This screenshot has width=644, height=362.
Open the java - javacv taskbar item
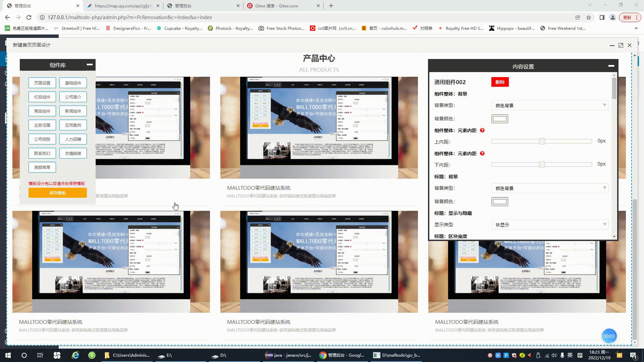tap(289, 355)
